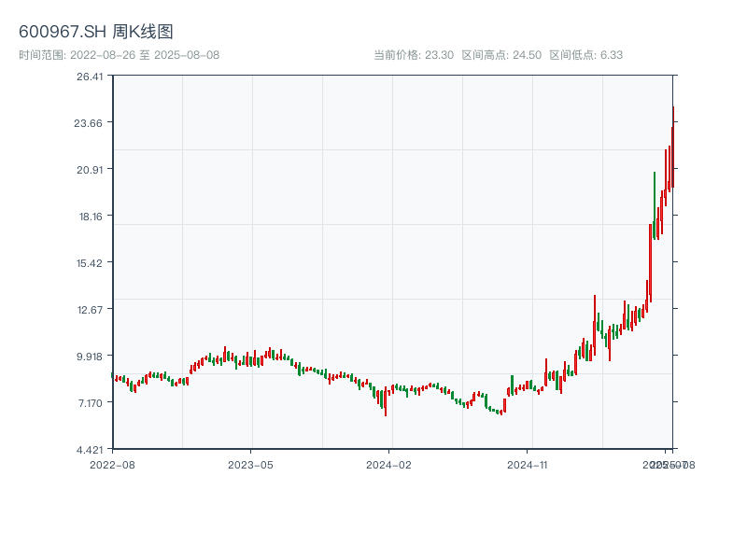747x560 pixels.
Task: Select the 15.42 y-axis label
Action: (x=90, y=262)
